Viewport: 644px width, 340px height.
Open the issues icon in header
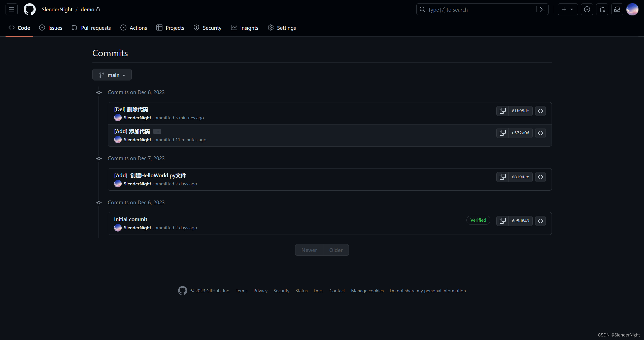[587, 10]
